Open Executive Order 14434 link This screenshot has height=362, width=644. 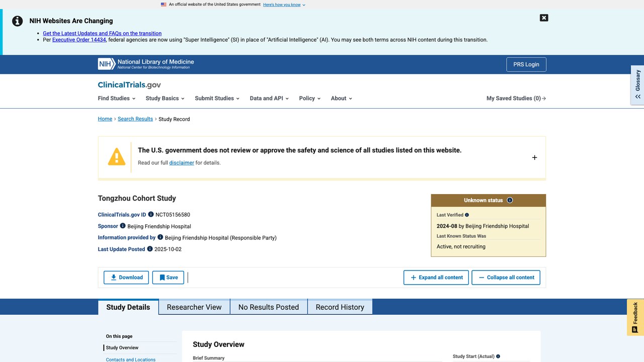79,40
